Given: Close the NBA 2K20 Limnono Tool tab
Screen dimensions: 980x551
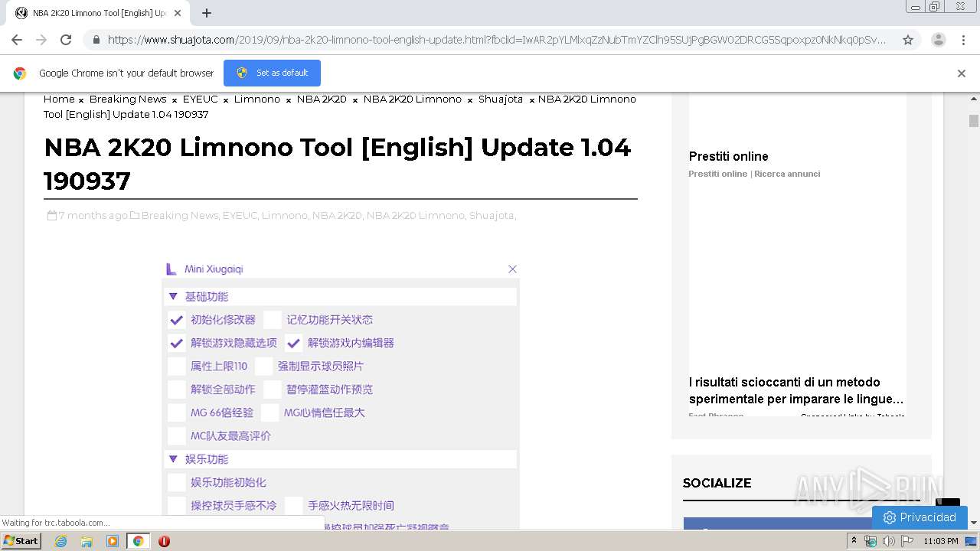Looking at the screenshot, I should tap(178, 13).
